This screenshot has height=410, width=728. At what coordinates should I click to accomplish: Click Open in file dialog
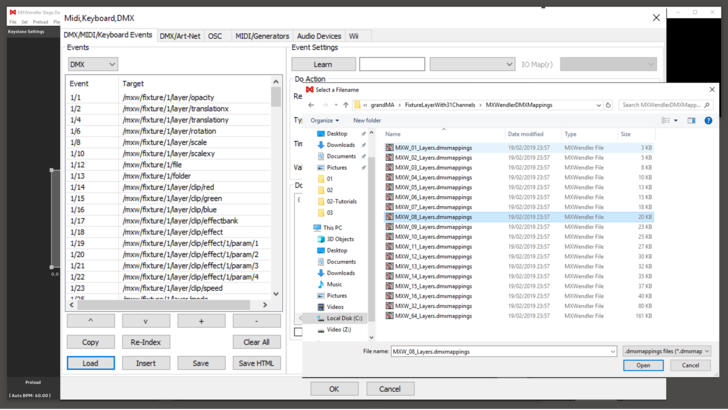[643, 365]
